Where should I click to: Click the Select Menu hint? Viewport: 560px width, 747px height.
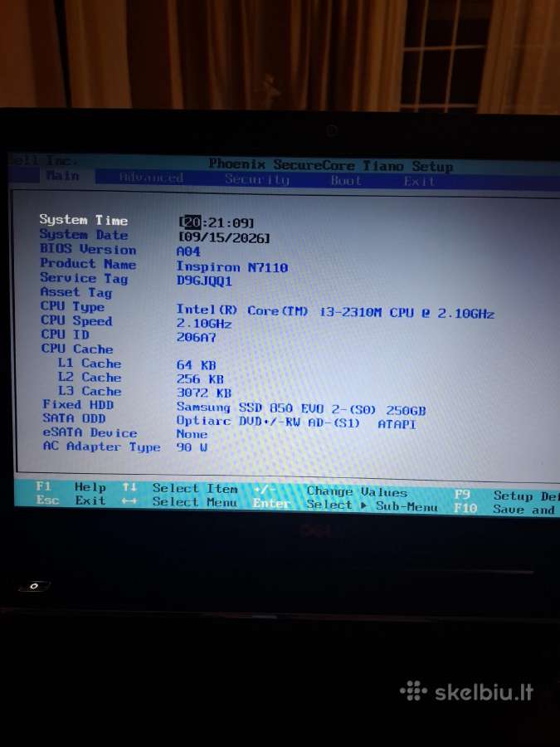coord(195,502)
